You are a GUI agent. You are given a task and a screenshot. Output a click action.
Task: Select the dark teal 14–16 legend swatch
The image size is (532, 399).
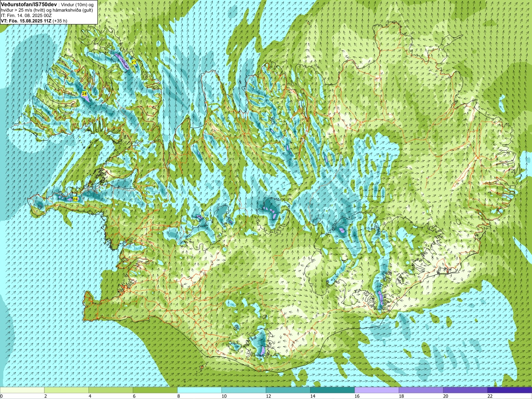(332, 390)
